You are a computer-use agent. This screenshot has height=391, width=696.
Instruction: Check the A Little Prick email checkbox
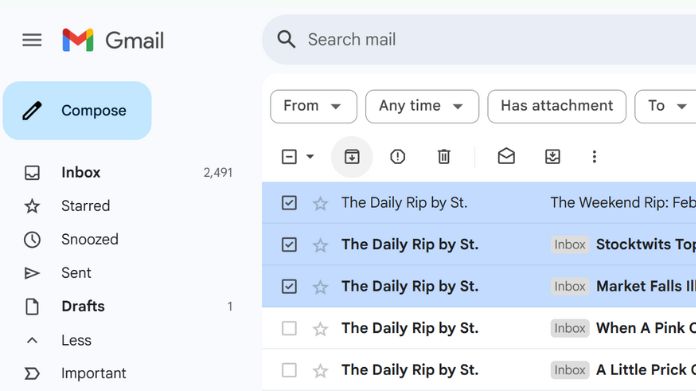click(289, 370)
